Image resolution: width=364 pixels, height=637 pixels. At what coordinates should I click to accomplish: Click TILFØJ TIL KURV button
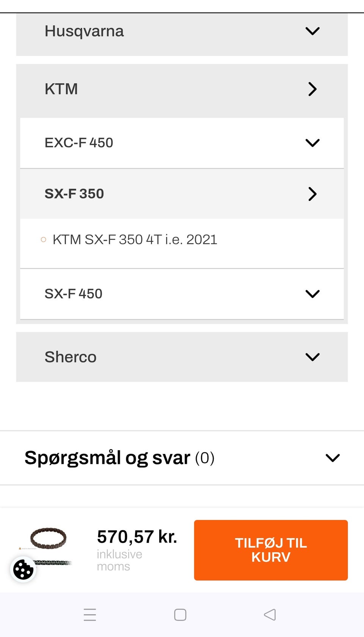coord(271,550)
